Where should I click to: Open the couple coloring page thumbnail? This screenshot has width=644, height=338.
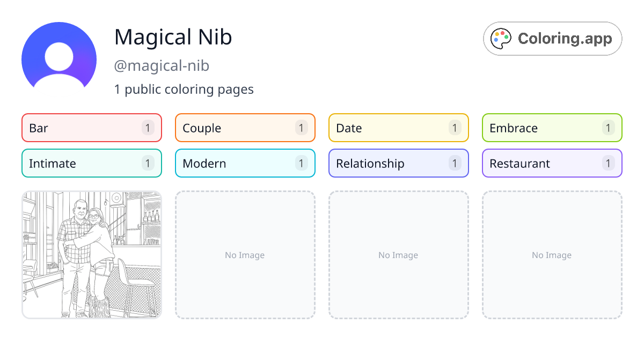coord(91,255)
